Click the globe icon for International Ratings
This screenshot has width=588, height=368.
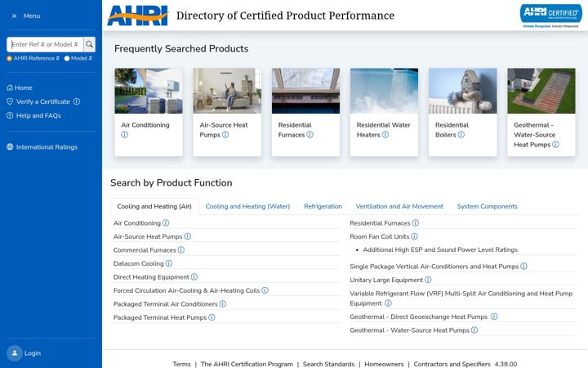(x=10, y=147)
